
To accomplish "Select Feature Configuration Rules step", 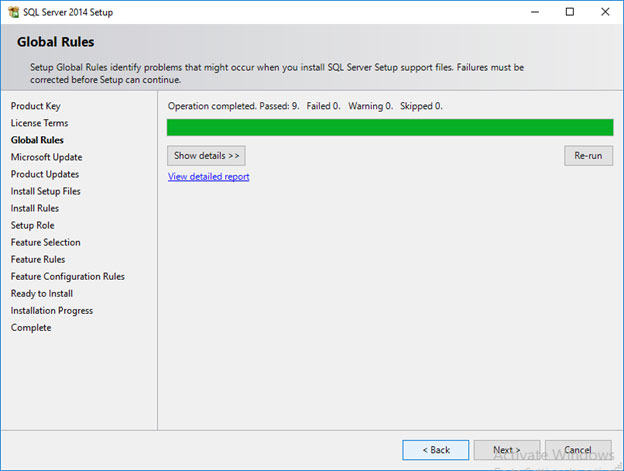I will point(68,276).
